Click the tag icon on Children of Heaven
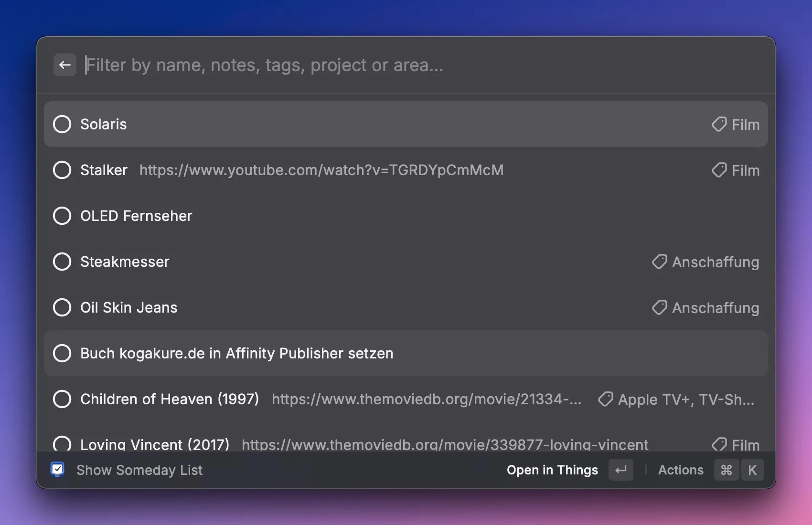The height and width of the screenshot is (525, 812). tap(605, 399)
